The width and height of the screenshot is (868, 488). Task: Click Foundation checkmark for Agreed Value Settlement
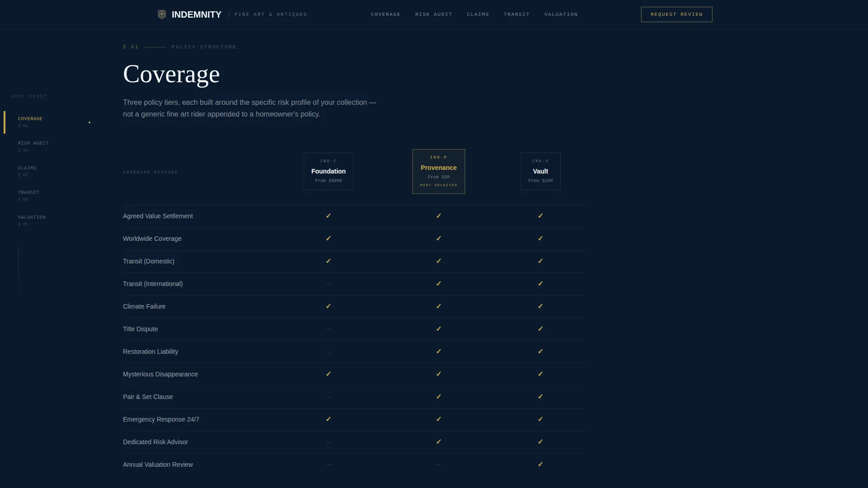coord(328,216)
